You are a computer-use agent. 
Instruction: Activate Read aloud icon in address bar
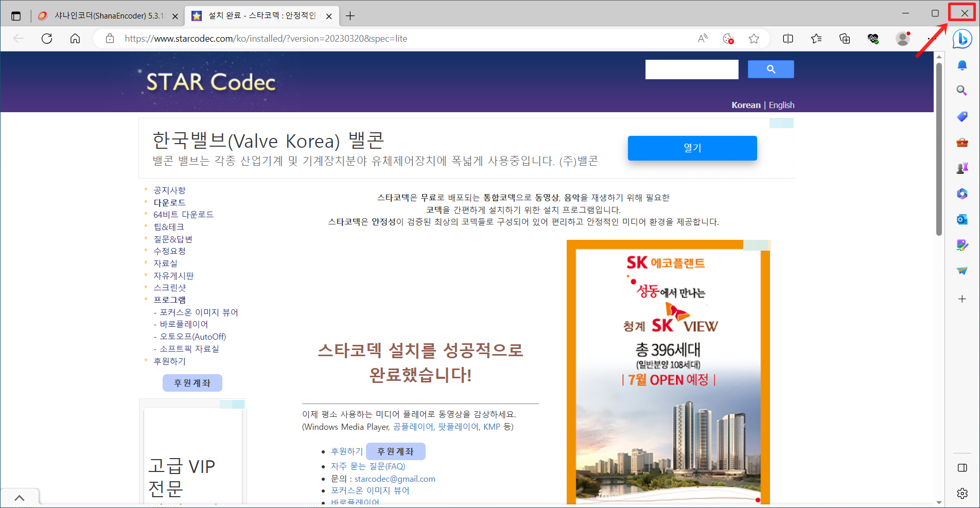703,39
